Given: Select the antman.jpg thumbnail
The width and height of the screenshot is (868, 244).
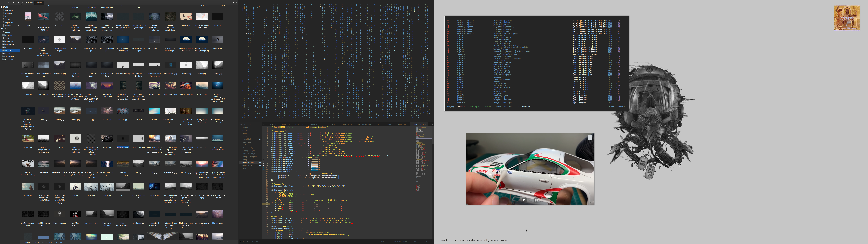Looking at the screenshot, I should pos(186,17).
